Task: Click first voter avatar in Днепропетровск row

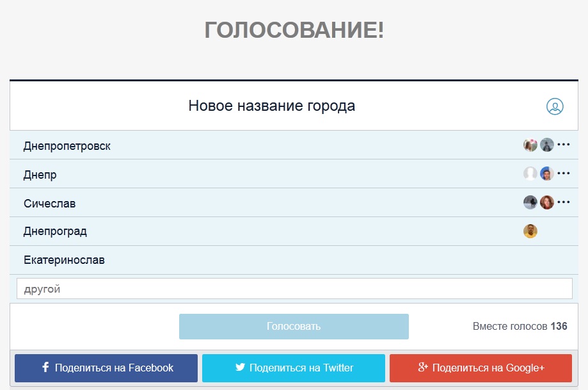Action: pos(530,145)
